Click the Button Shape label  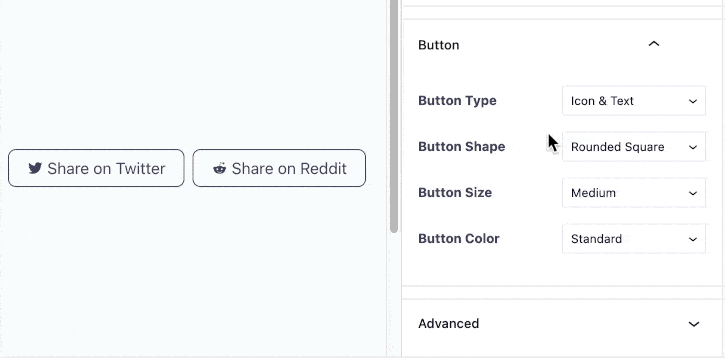coord(461,146)
